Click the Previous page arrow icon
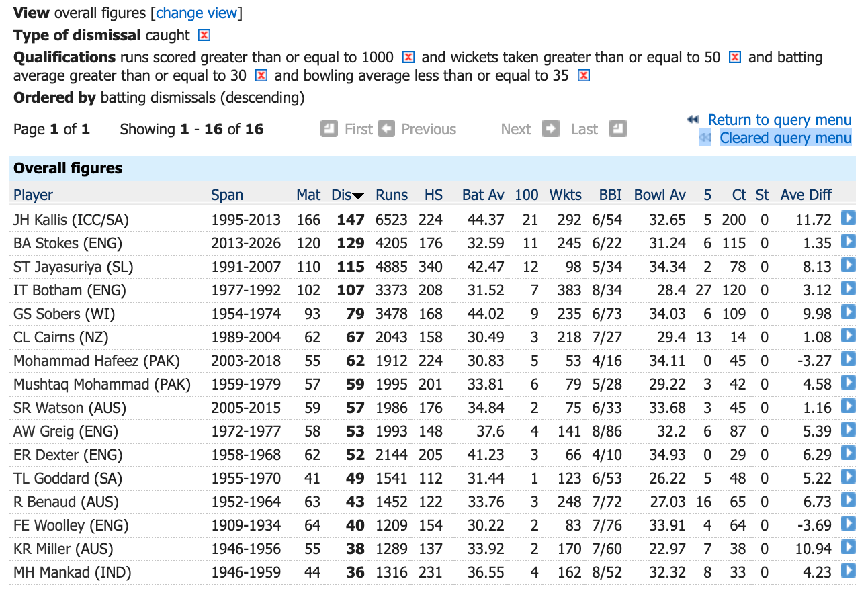Image resolution: width=868 pixels, height=595 pixels. 386,128
